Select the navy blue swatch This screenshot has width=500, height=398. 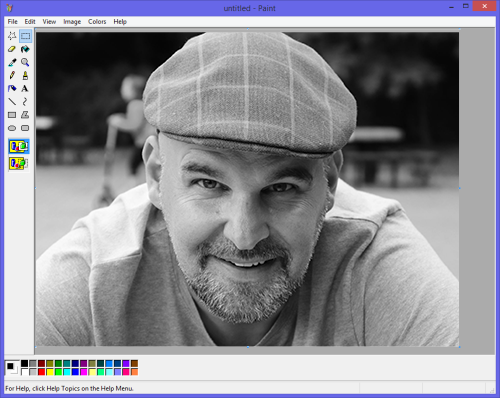point(75,363)
